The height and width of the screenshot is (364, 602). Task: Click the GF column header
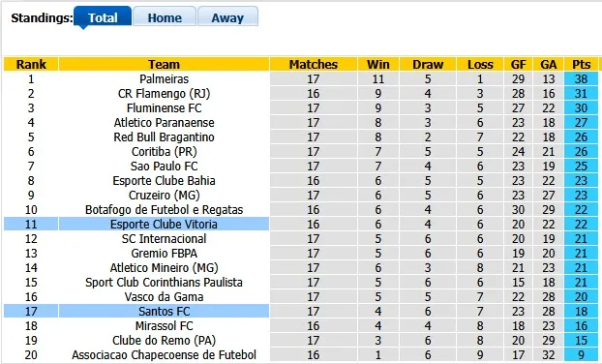(518, 64)
